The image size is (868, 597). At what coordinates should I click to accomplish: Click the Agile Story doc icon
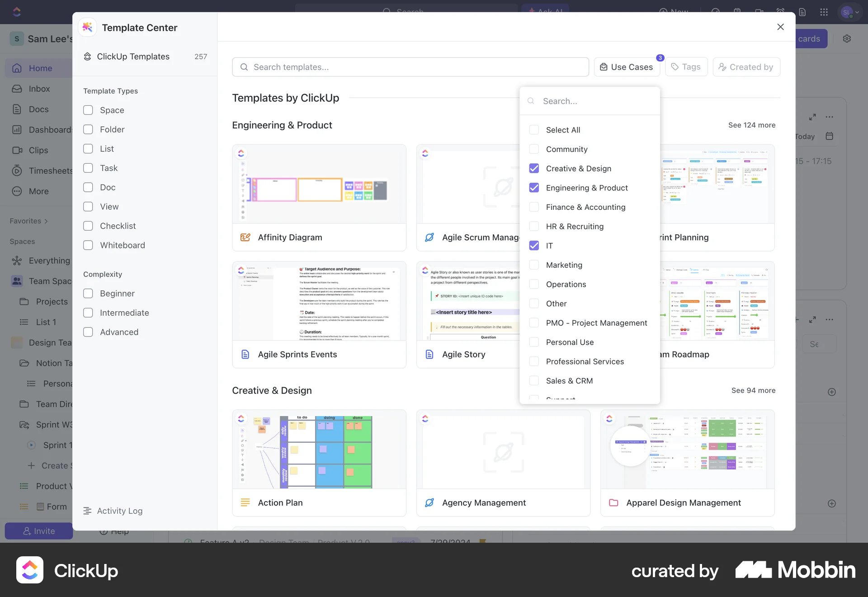pyautogui.click(x=429, y=355)
